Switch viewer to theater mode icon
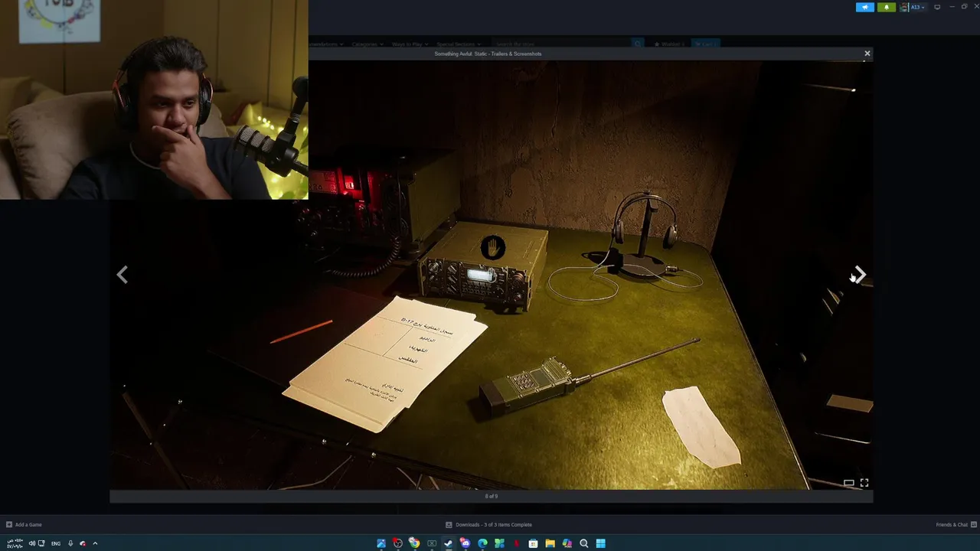Screen dimensions: 980x551 click(x=848, y=483)
